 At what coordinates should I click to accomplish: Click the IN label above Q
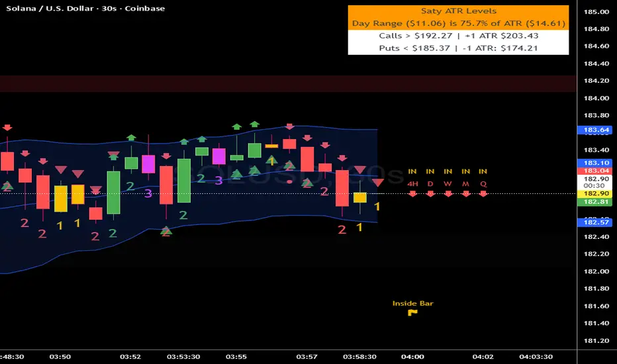click(483, 171)
